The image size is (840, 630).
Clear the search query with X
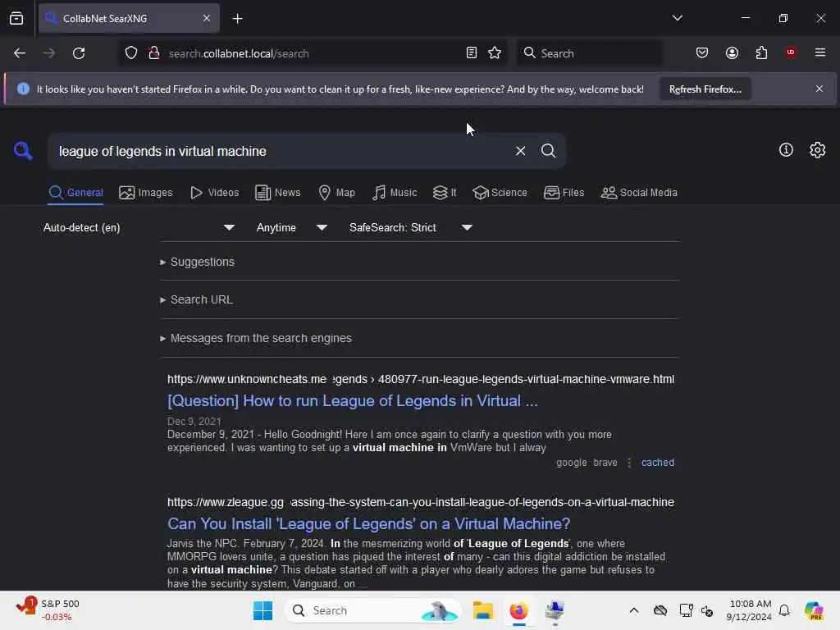click(x=520, y=151)
